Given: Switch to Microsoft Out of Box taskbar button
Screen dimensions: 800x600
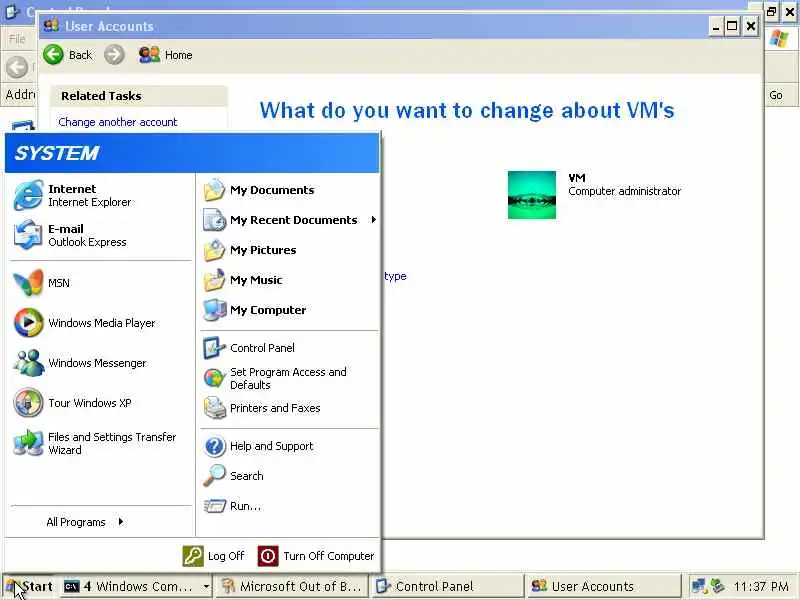Looking at the screenshot, I should click(292, 587).
